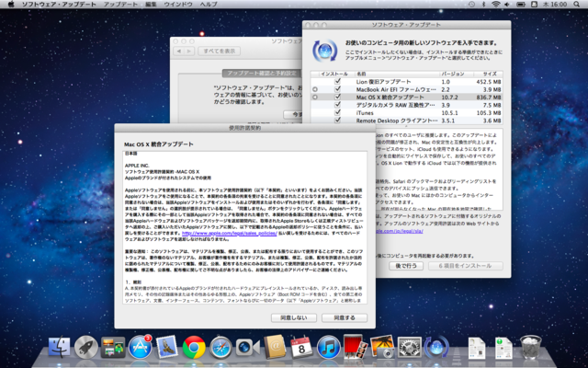Open System Preferences from the Dock
Screen dimensions: 588x368
click(x=409, y=347)
